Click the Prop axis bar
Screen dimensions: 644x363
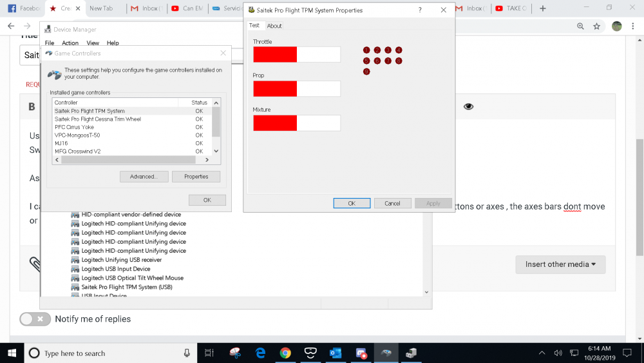click(x=296, y=89)
